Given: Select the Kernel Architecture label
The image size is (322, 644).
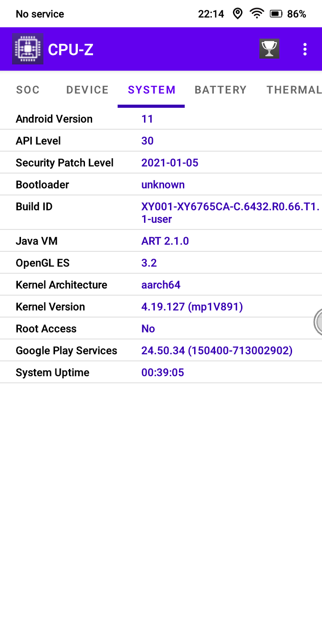Looking at the screenshot, I should tap(61, 285).
